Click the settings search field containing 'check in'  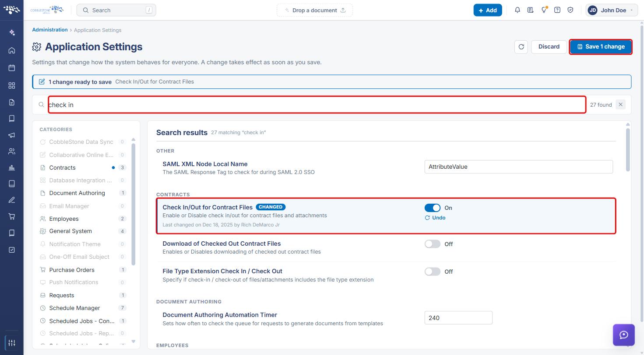tap(317, 105)
